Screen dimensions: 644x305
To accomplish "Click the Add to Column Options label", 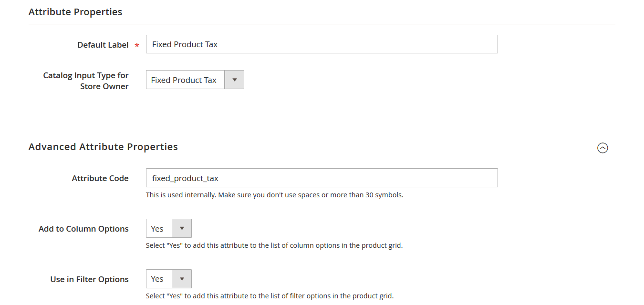I will pos(83,229).
